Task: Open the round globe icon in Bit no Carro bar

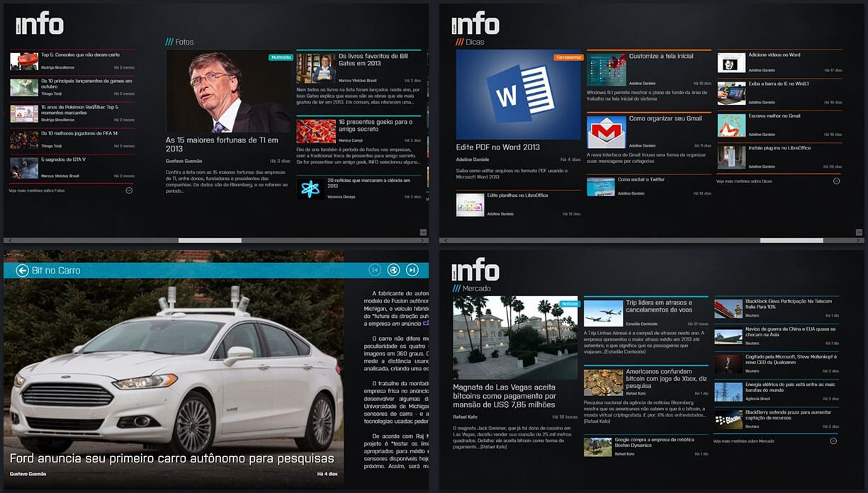Action: coord(394,270)
